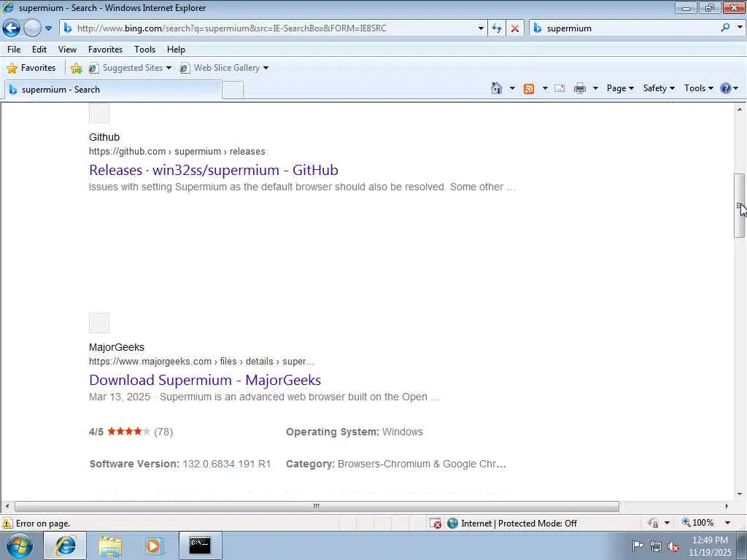Open the Favorites star button

(31, 68)
